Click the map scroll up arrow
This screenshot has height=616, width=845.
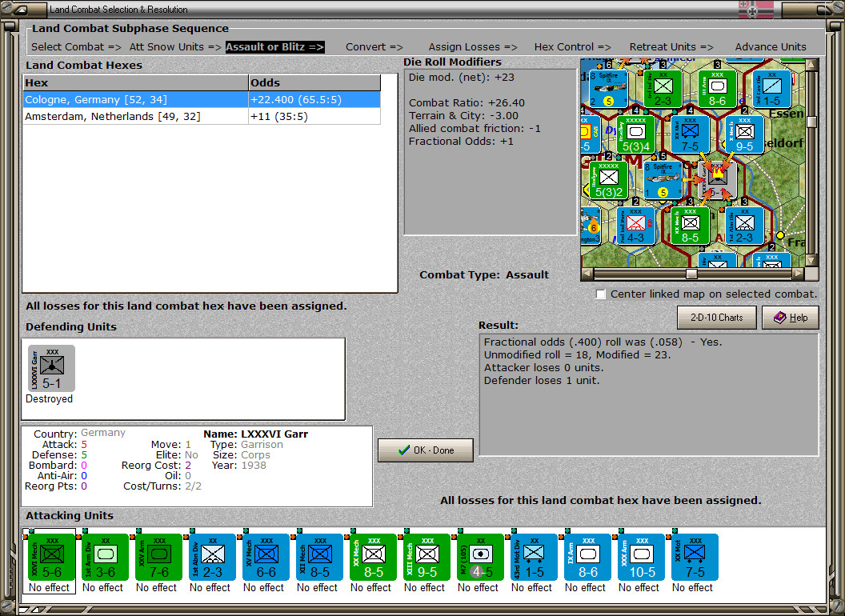pos(811,65)
